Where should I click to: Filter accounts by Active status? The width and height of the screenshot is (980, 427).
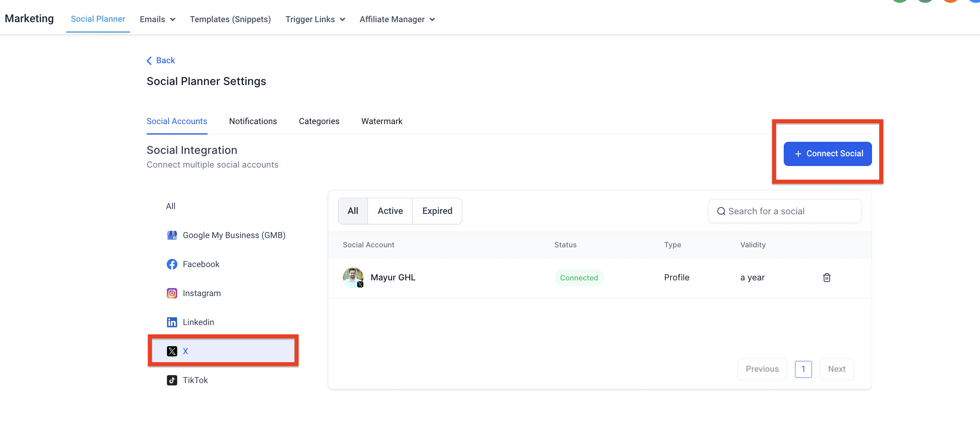click(390, 211)
